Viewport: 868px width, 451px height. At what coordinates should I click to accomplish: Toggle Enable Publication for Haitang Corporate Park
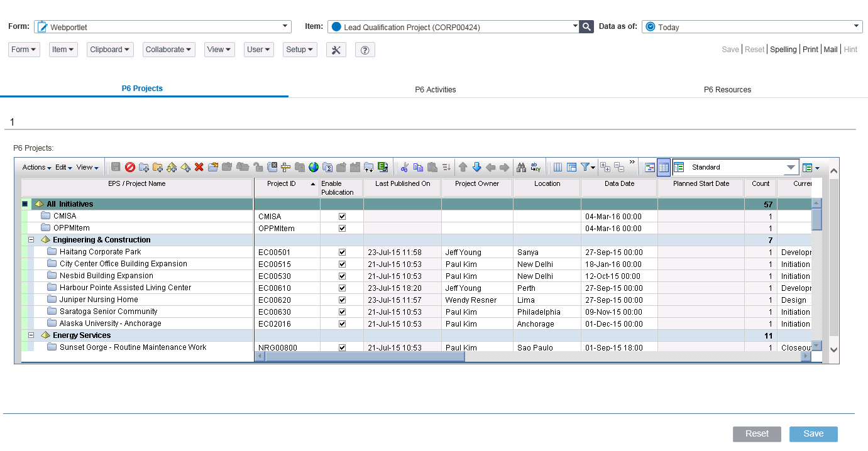tap(342, 252)
